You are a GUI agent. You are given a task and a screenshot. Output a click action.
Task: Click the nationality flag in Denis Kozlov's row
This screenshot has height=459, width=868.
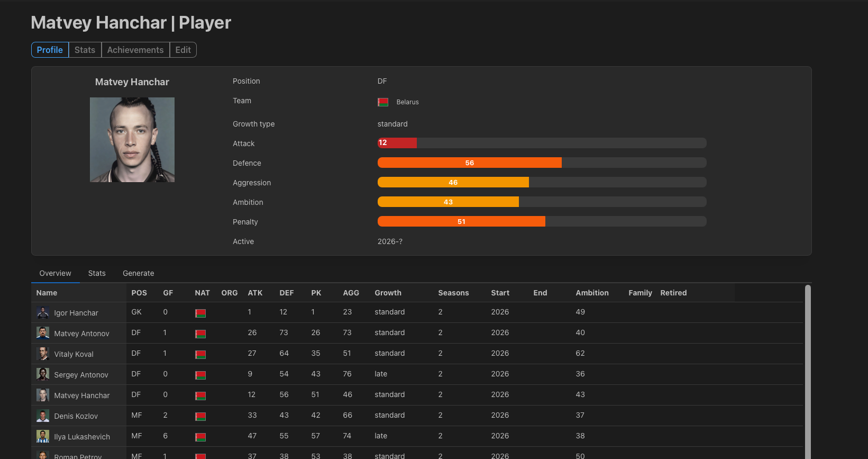[x=200, y=417]
